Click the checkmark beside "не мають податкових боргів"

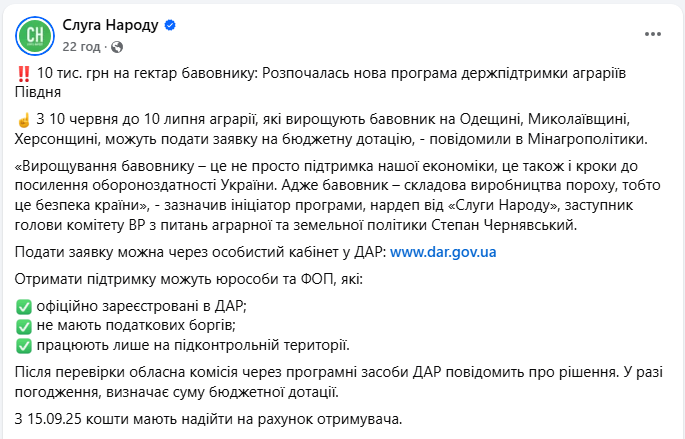[x=24, y=325]
